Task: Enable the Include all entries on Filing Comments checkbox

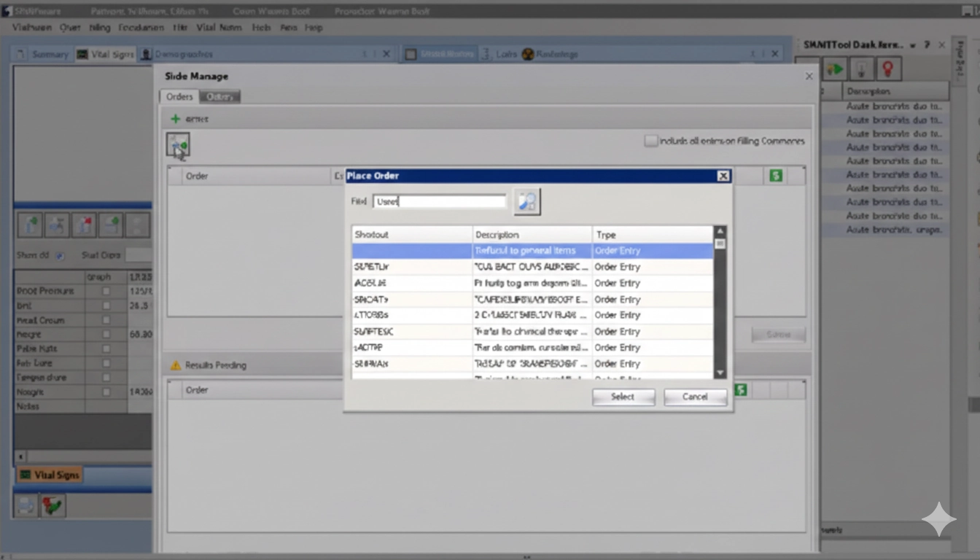Action: pyautogui.click(x=650, y=141)
